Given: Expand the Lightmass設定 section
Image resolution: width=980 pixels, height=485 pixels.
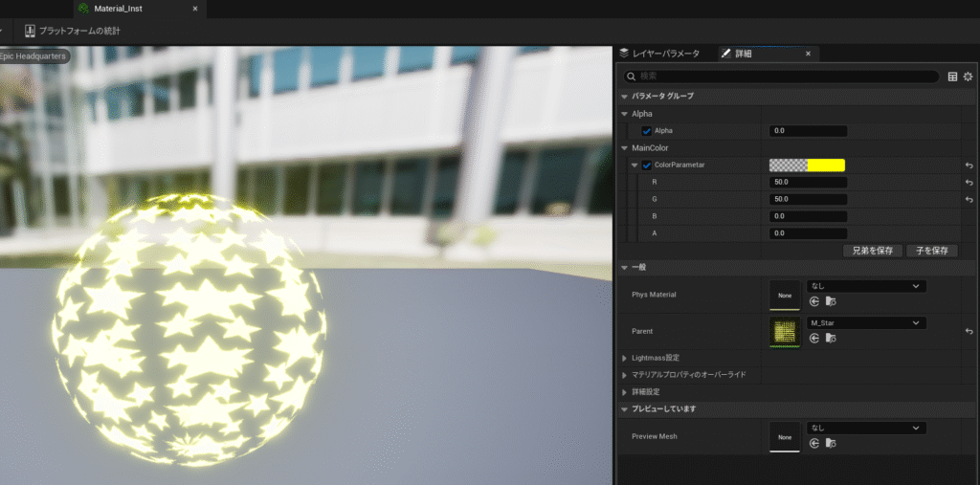Looking at the screenshot, I should click(624, 358).
